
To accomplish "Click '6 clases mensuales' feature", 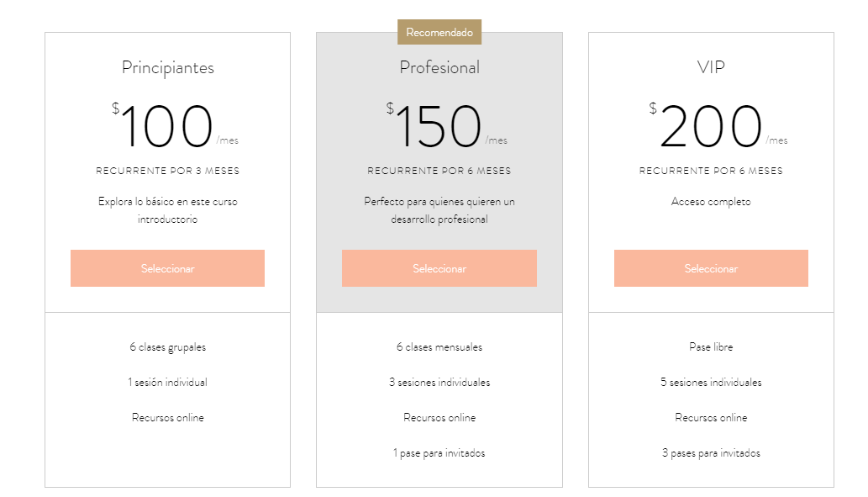I will pos(439,346).
